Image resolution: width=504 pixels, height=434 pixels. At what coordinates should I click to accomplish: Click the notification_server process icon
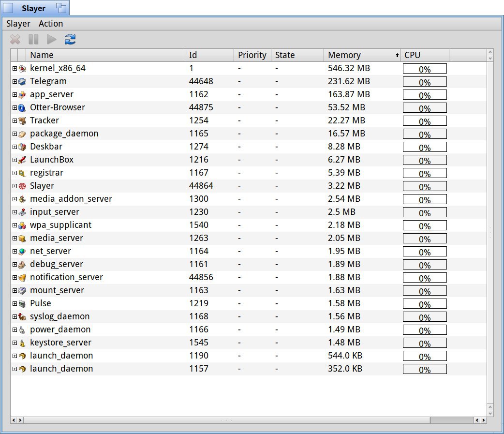[22, 277]
